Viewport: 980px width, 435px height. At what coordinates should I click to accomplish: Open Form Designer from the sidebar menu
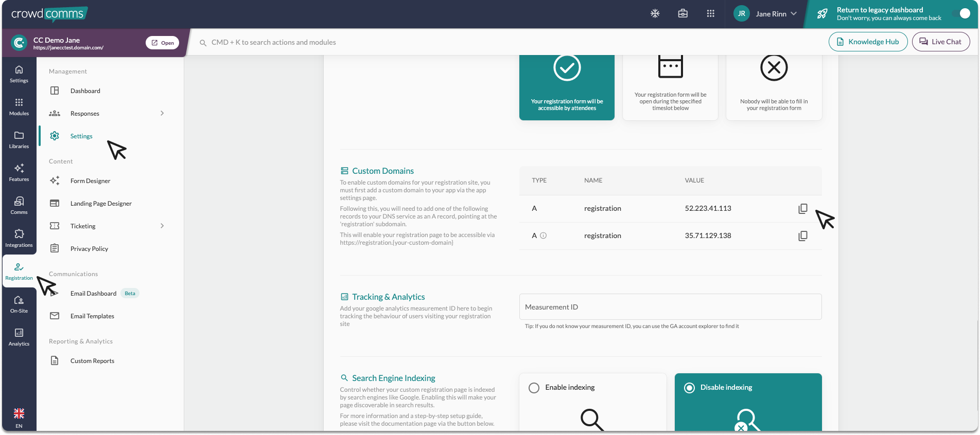[90, 181]
